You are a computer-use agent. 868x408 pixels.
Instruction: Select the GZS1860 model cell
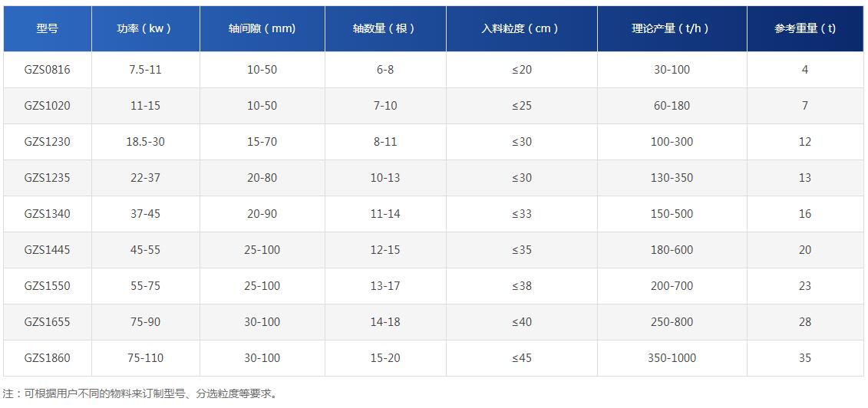[47, 357]
